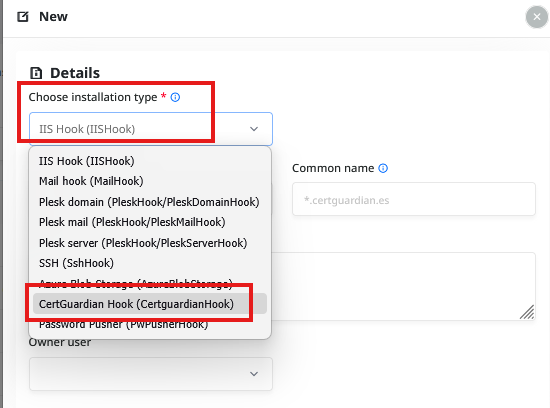Click inside the large text area
Image resolution: width=550 pixels, height=408 pixels.
point(403,286)
